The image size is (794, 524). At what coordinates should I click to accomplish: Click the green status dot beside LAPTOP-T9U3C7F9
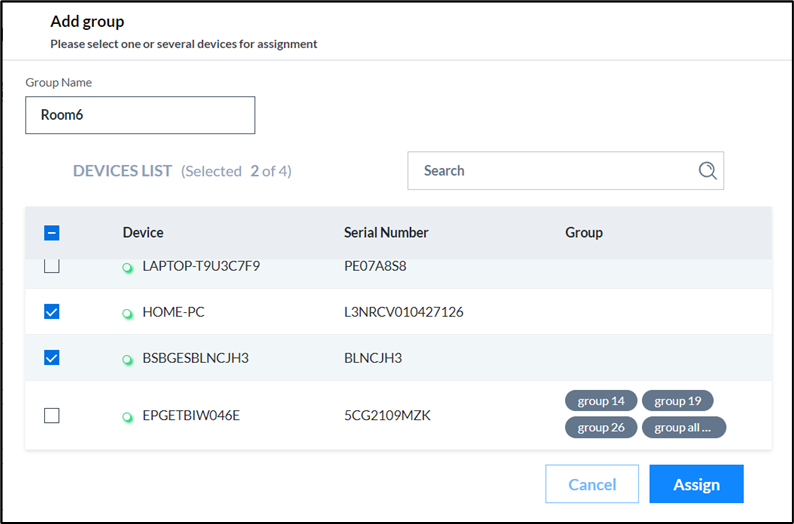click(x=128, y=268)
